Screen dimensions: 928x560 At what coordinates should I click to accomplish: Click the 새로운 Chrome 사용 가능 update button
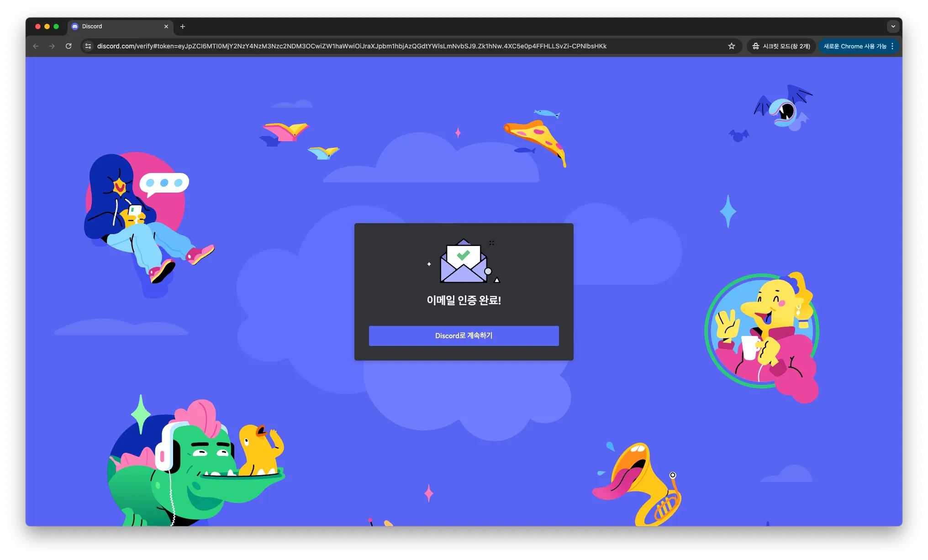[x=854, y=46]
